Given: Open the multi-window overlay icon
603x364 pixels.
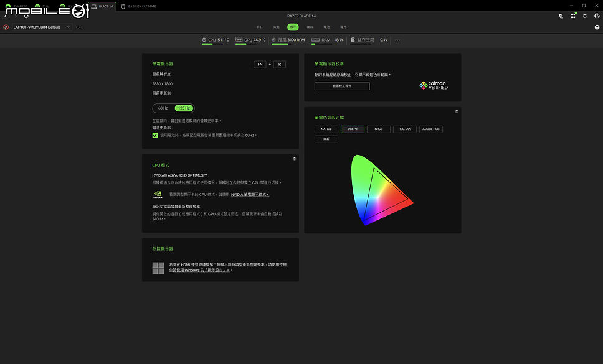Looking at the screenshot, I should (x=561, y=16).
